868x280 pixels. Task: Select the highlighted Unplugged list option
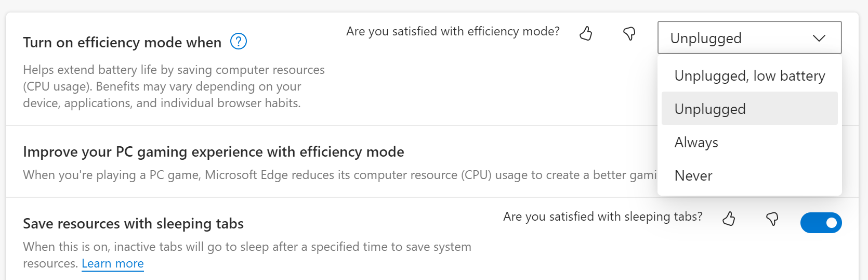click(749, 109)
